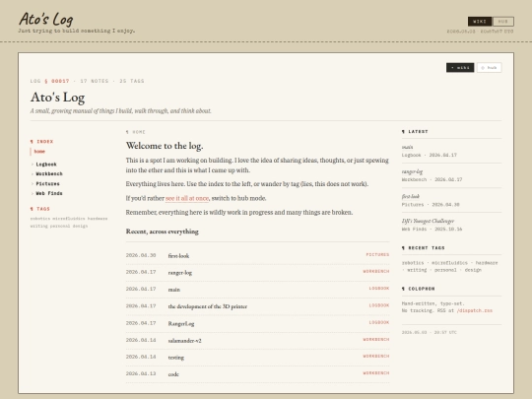Viewport: 532px width, 399px height.
Task: Click the large 'Ato's Log' serif heading
Action: (58, 97)
